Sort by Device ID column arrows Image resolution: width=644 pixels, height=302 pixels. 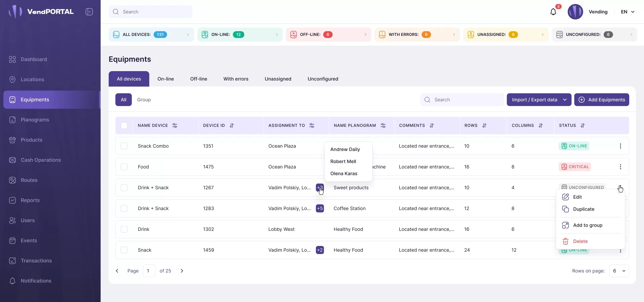[231, 125]
